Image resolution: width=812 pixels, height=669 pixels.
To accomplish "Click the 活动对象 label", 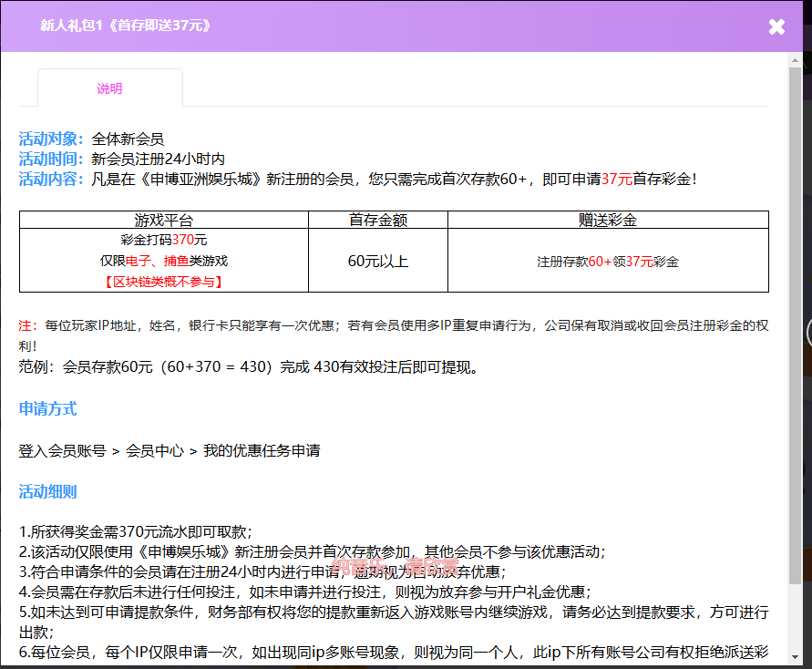I will click(51, 139).
